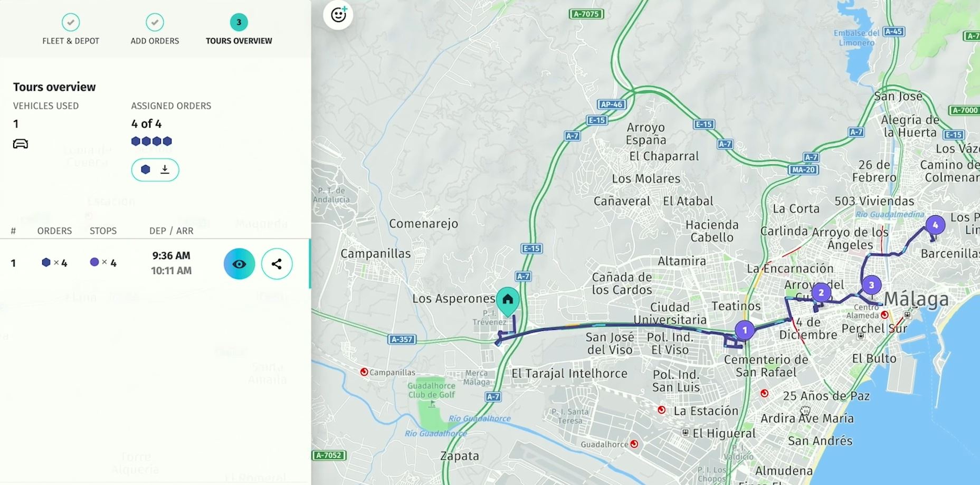Click the Campanillas station marker
The width and height of the screenshot is (980, 485).
pos(364,372)
